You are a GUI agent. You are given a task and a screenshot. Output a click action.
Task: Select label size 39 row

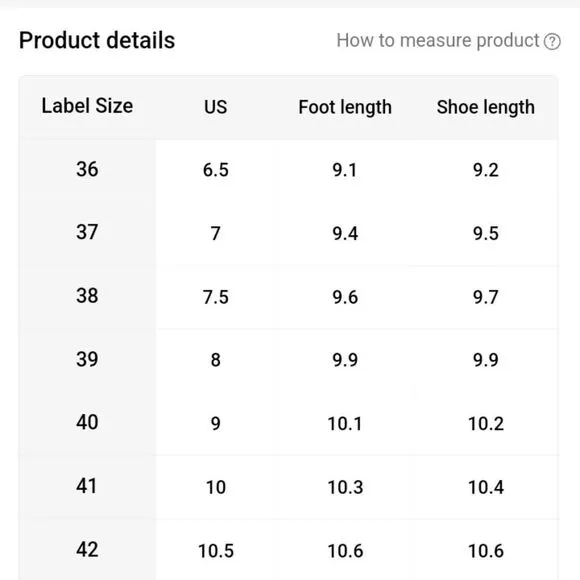tap(289, 360)
